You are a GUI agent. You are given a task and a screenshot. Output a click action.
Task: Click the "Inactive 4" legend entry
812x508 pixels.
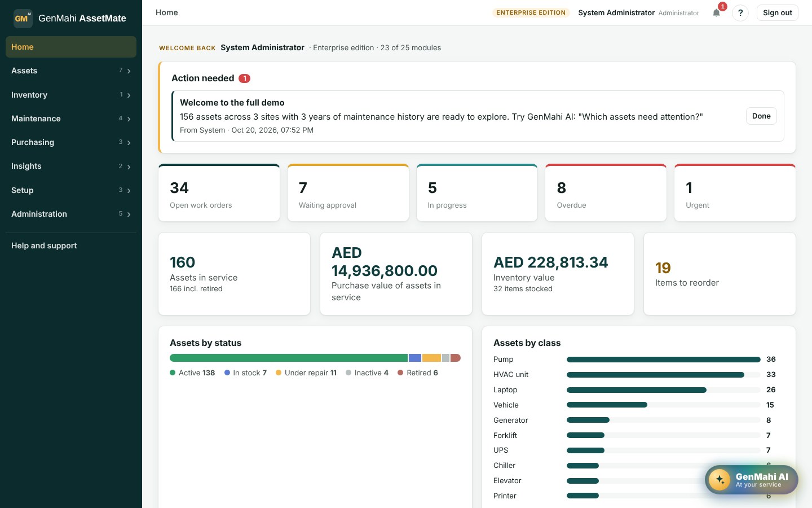pos(367,373)
